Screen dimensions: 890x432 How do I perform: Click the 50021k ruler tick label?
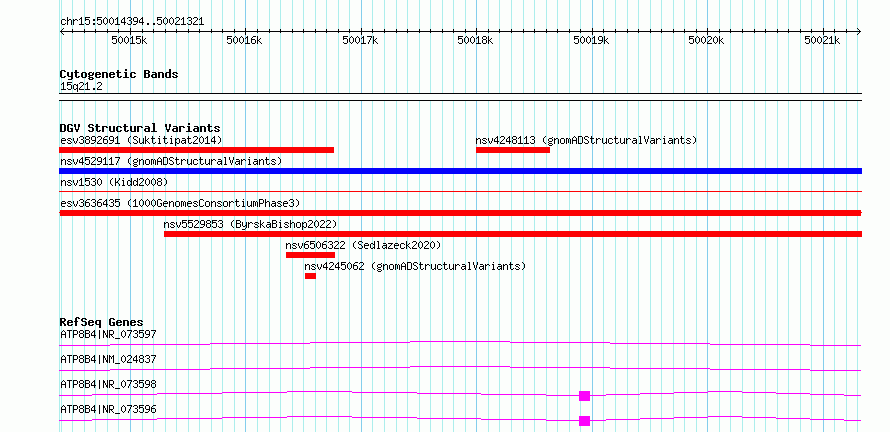pyautogui.click(x=822, y=40)
